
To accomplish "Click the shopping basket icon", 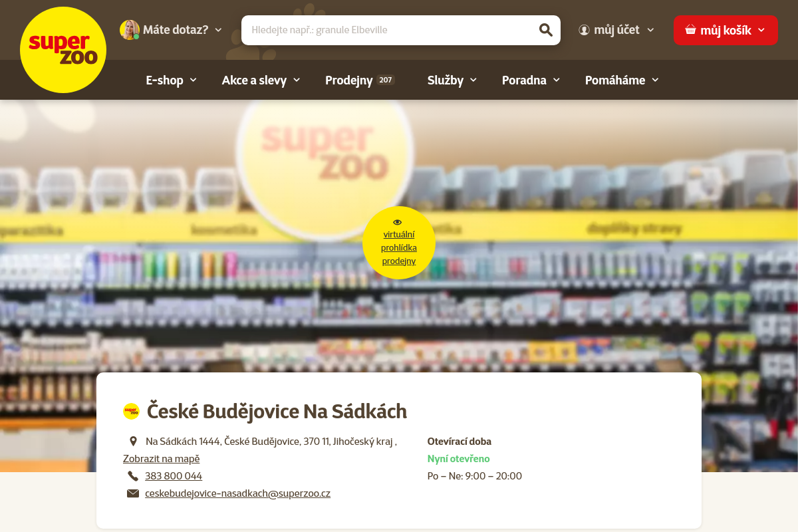I will click(690, 30).
